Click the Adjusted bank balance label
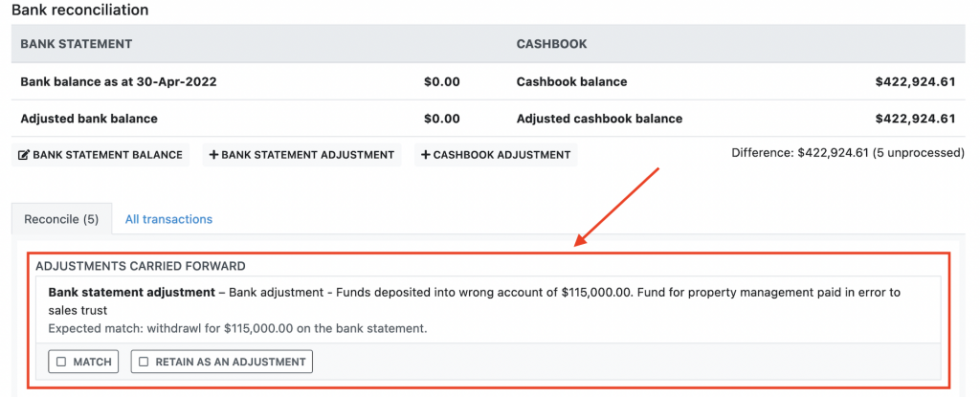 (89, 119)
